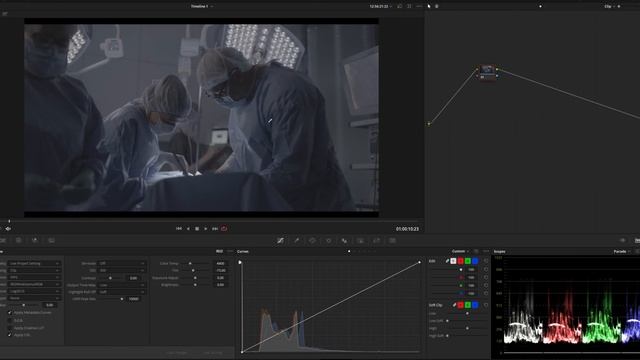The image size is (640, 360).
Task: Reset the white intensity slider
Action: (486, 270)
